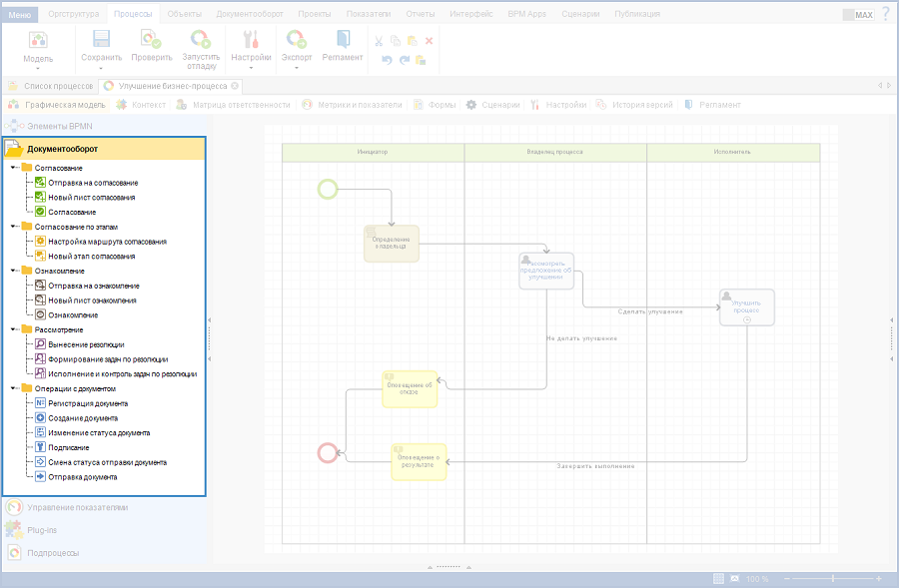Collapse the Рассмотрение folder node

point(13,329)
